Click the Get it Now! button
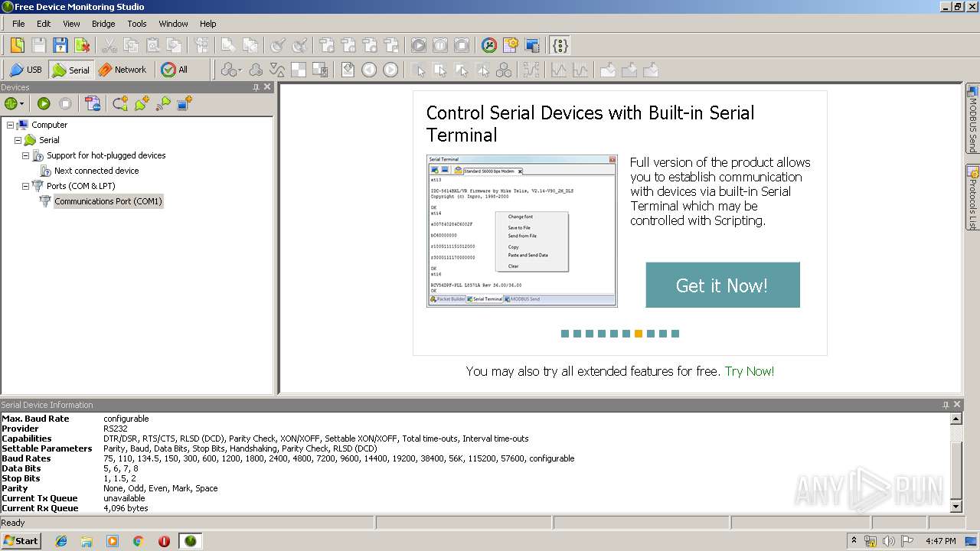Viewport: 980px width, 551px height. click(723, 285)
